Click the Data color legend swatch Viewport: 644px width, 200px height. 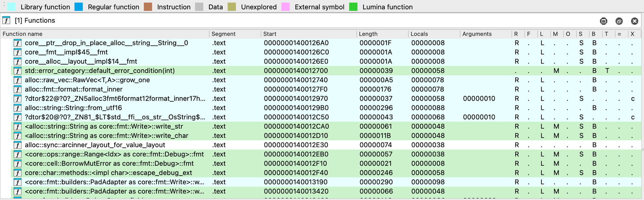tap(199, 7)
